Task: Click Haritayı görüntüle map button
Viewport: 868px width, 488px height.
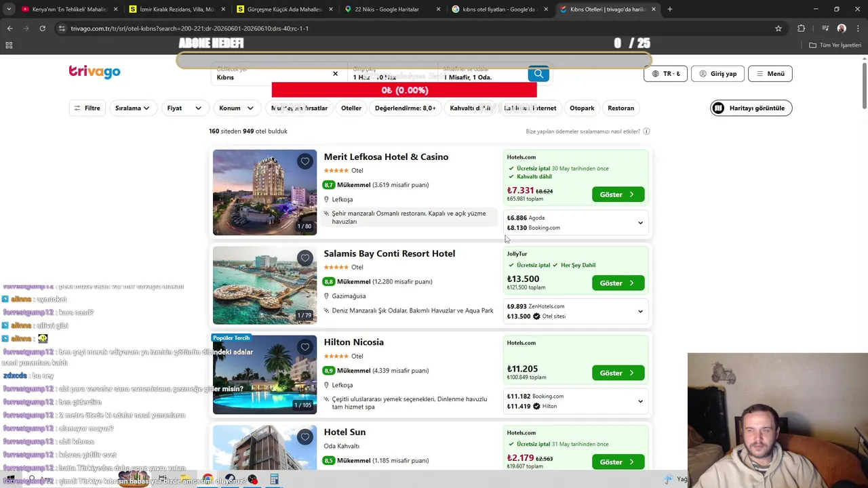Action: [x=751, y=108]
